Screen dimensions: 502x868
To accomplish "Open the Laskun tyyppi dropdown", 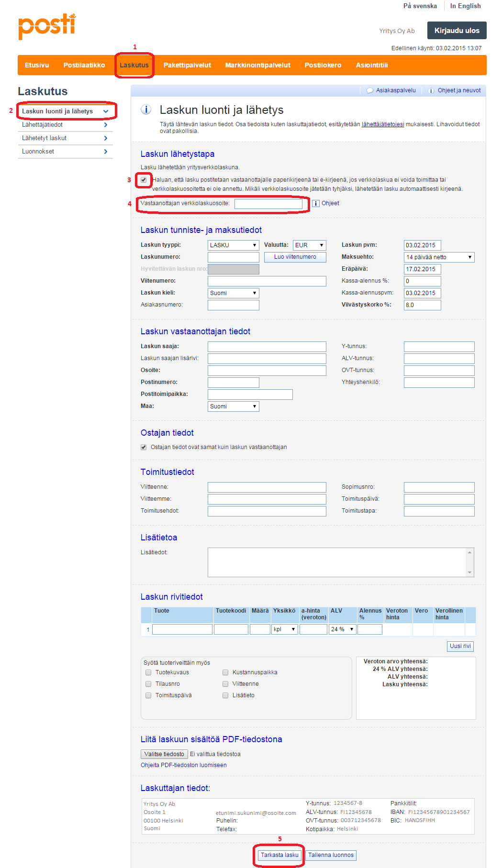I will [234, 245].
